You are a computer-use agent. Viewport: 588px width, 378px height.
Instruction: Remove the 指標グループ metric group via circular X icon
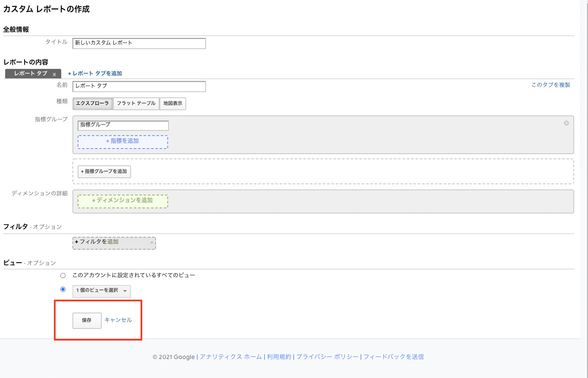coord(566,123)
